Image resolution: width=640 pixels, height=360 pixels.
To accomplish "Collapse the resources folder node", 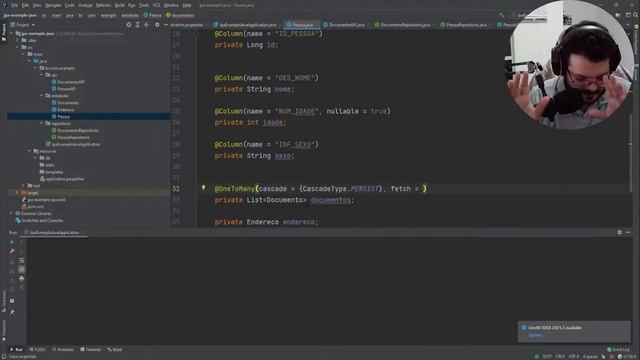I will 29,151.
